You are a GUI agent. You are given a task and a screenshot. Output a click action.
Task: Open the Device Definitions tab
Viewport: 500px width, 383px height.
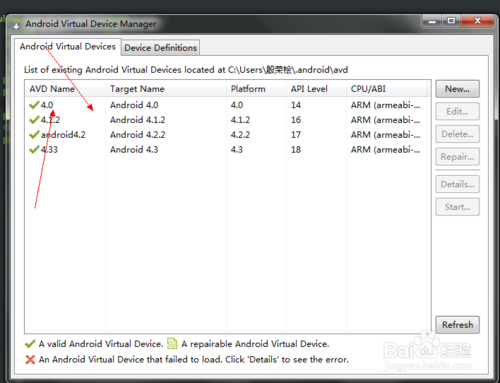click(160, 48)
